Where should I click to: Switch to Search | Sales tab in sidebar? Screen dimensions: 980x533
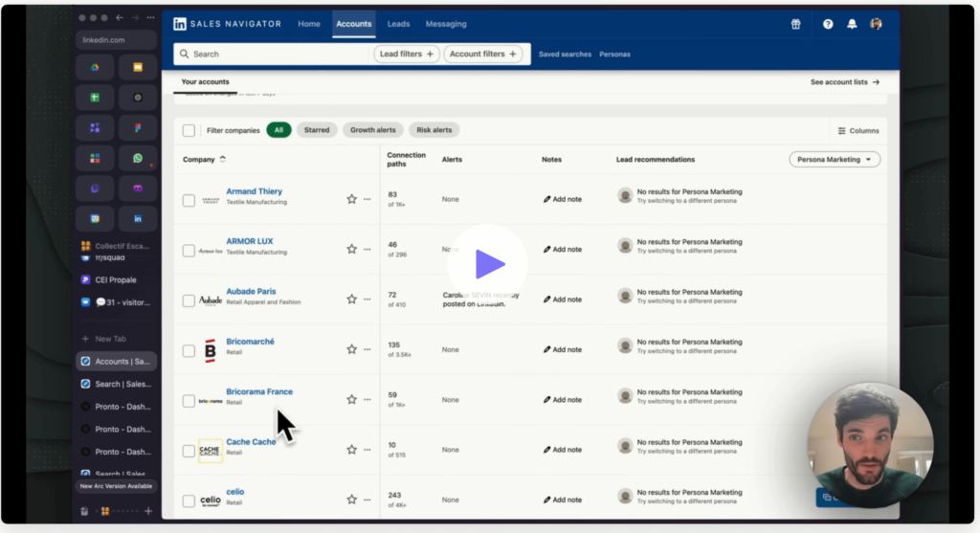(x=116, y=384)
